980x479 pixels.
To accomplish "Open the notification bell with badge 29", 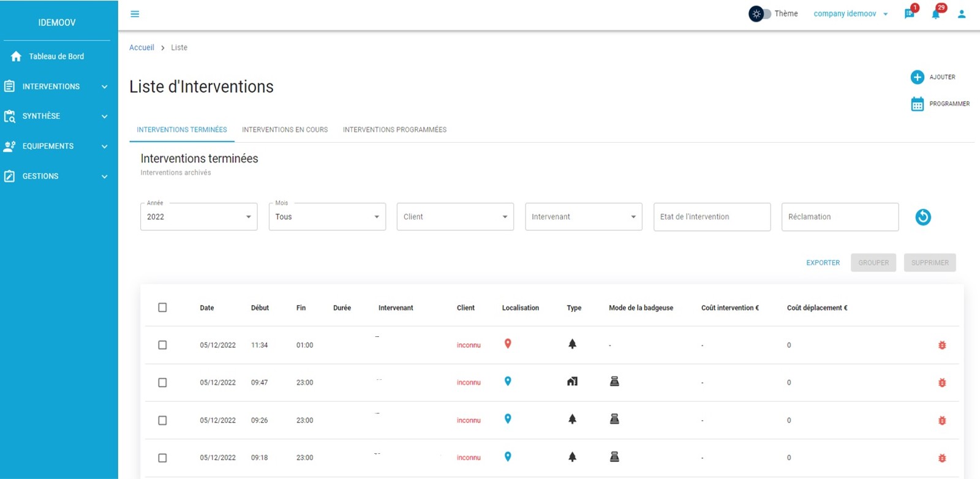I will point(936,13).
